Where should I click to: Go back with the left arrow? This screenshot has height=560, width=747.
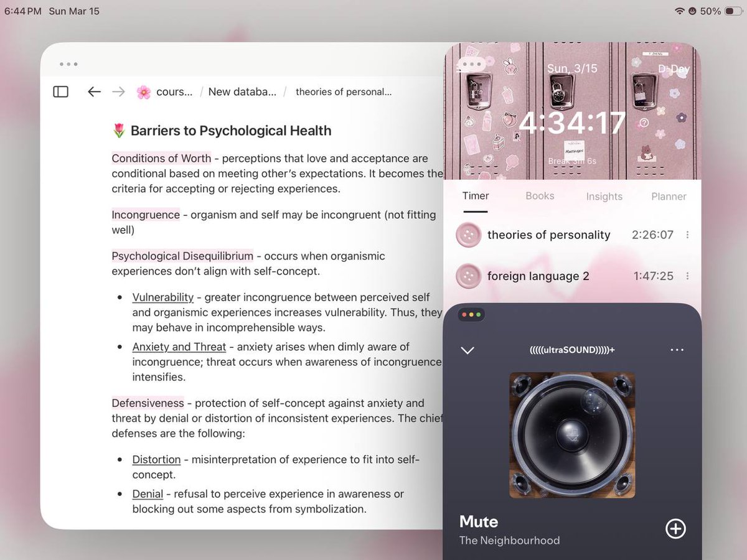(x=94, y=91)
